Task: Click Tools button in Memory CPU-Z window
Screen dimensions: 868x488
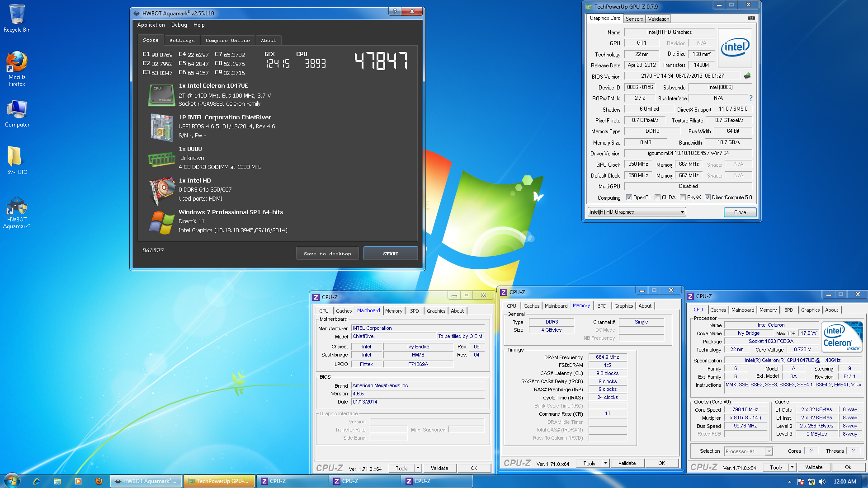Action: (x=589, y=463)
